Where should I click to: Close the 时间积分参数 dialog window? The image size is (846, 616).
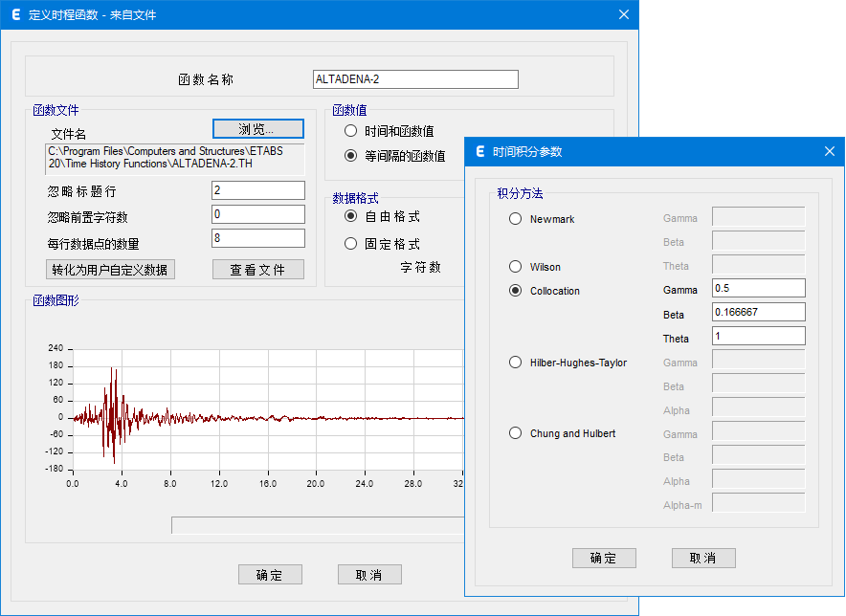(x=830, y=151)
